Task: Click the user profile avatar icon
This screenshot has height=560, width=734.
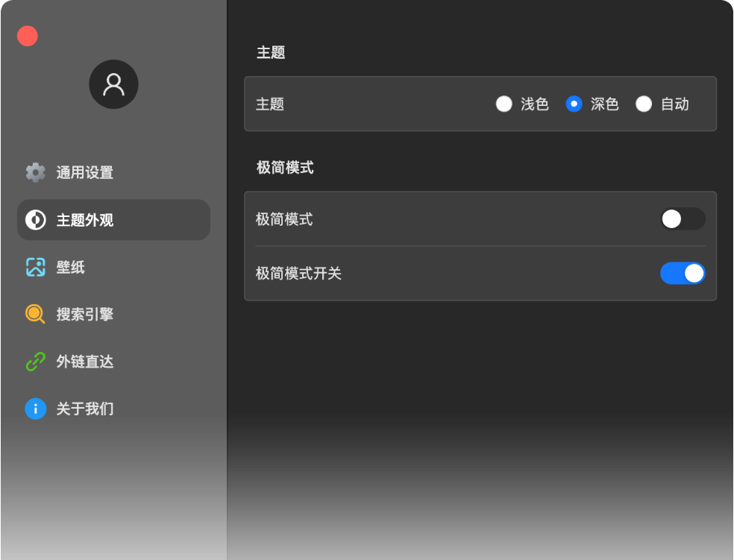Action: (113, 84)
